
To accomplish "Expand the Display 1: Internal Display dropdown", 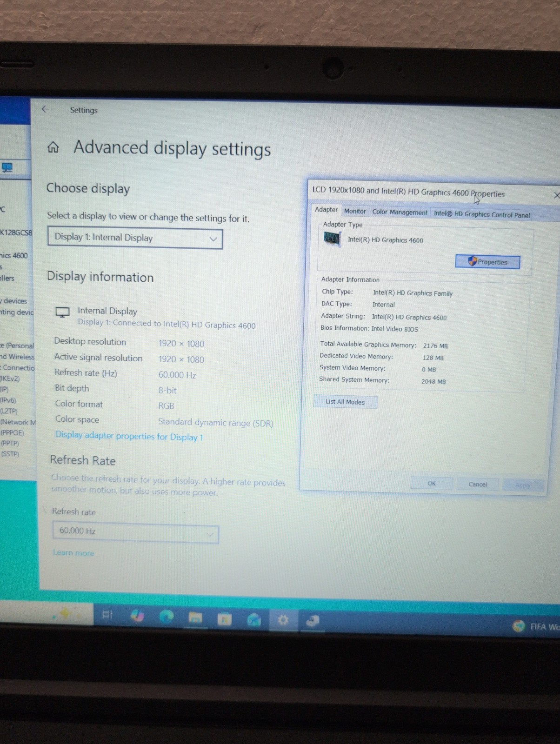I will [135, 238].
